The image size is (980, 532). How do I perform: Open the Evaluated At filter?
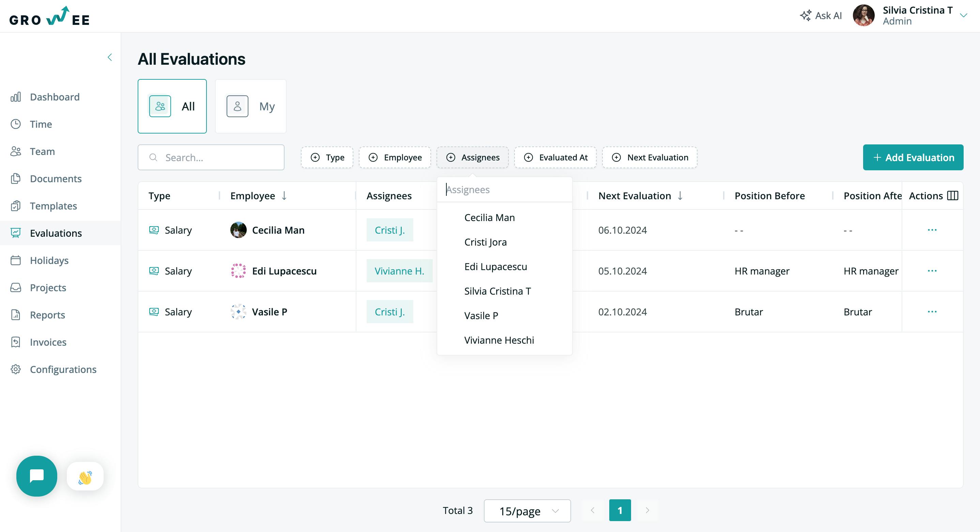[x=555, y=157]
